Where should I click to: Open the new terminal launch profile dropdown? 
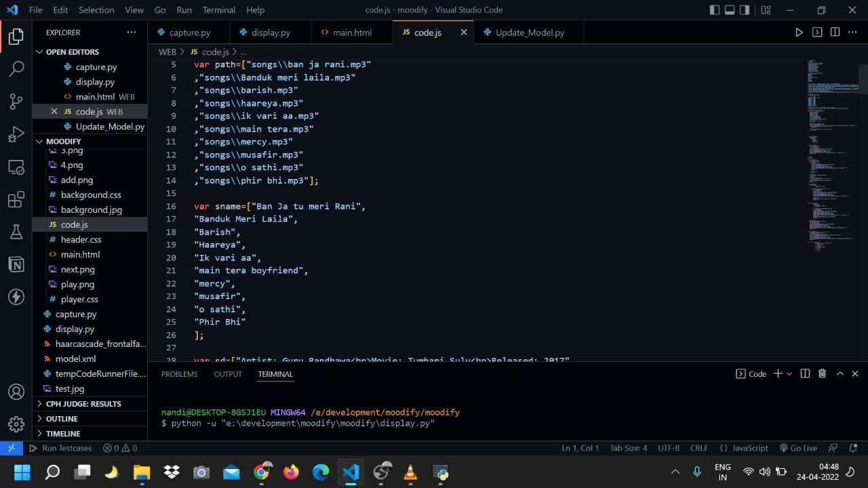(789, 373)
